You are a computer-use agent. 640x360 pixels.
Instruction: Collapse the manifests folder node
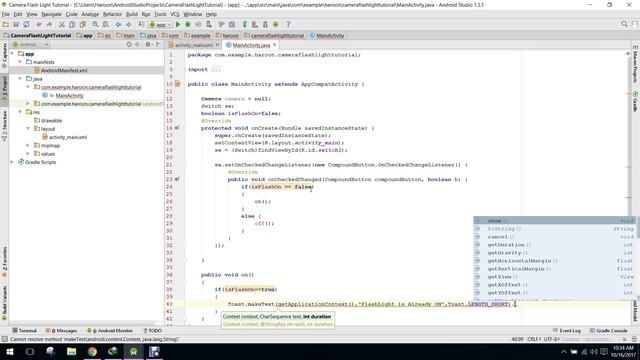(20, 62)
